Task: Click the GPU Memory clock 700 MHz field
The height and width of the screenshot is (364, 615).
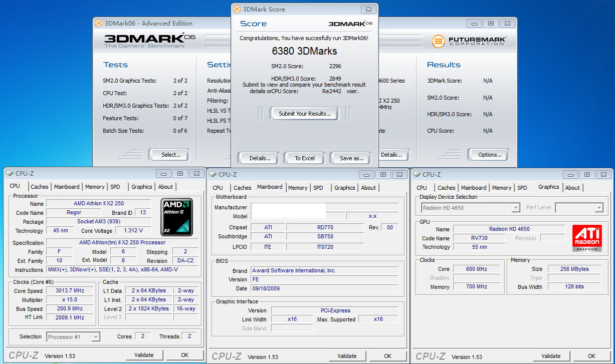Action: [477, 287]
